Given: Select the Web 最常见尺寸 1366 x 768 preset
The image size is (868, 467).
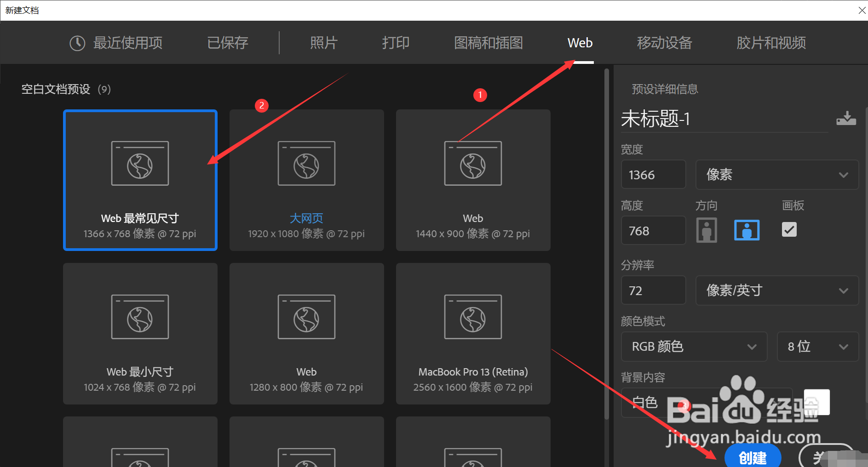Looking at the screenshot, I should pos(140,180).
